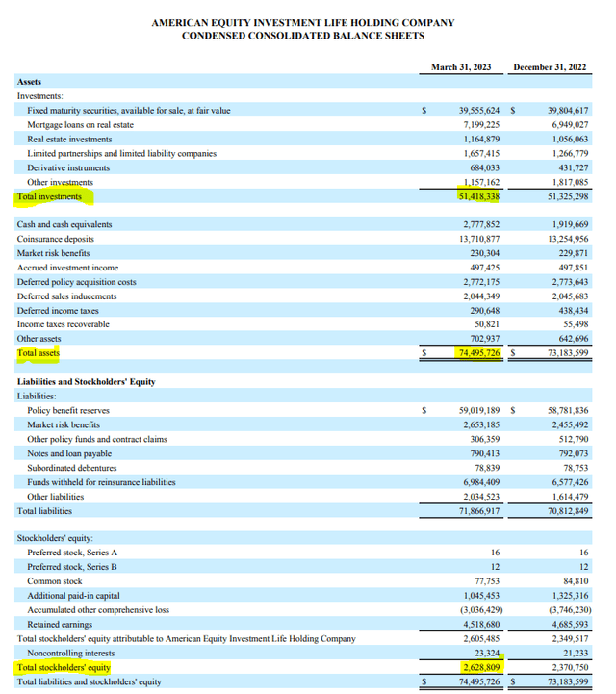This screenshot has height=694, width=616.
Task: Select the highlighted 2,628,809 stockholders' equity value
Action: [478, 667]
